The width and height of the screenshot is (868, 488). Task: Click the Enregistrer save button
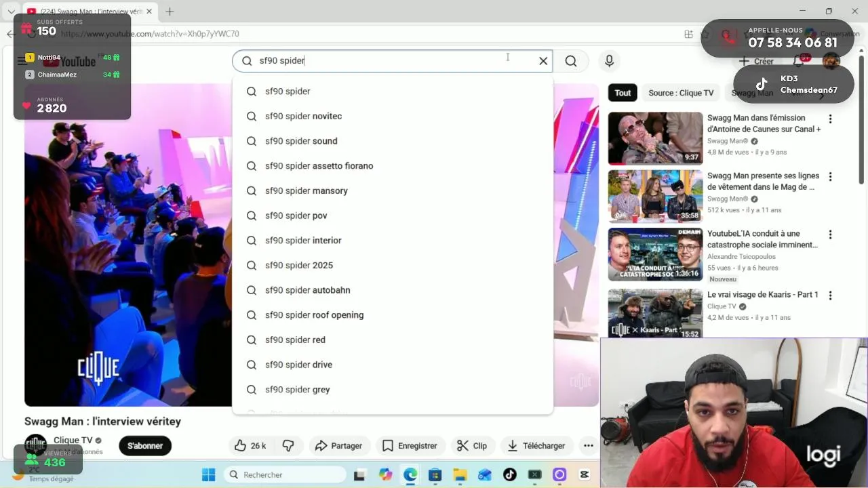410,446
